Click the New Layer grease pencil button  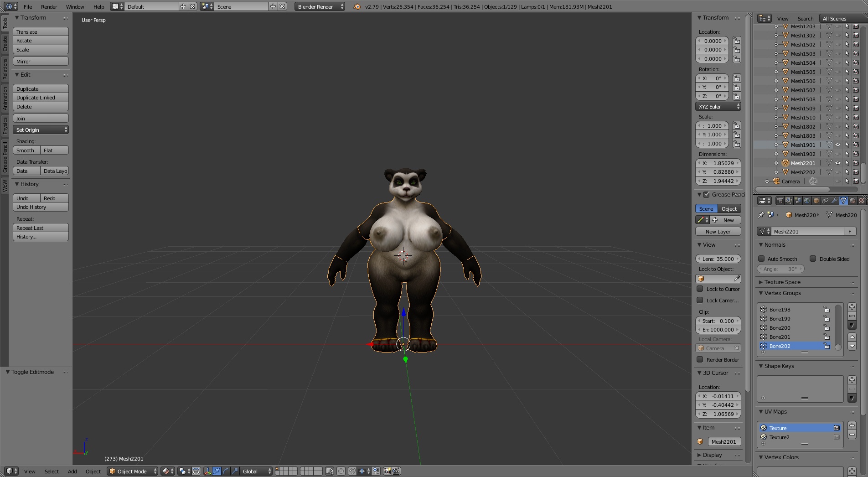coord(718,232)
